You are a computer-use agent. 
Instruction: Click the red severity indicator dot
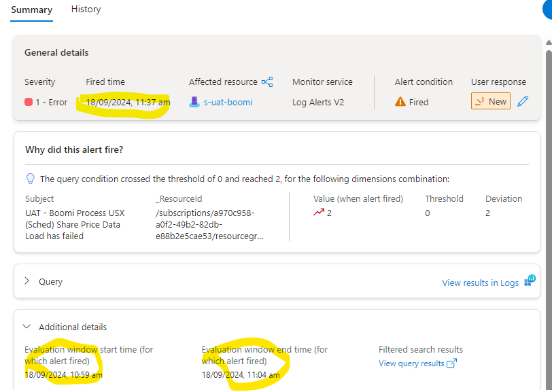(x=27, y=102)
